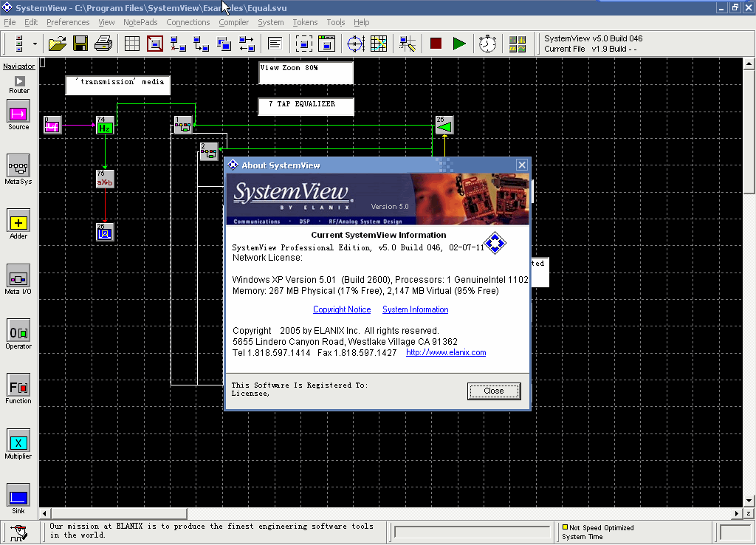Open a system file with the folder icon

point(58,44)
